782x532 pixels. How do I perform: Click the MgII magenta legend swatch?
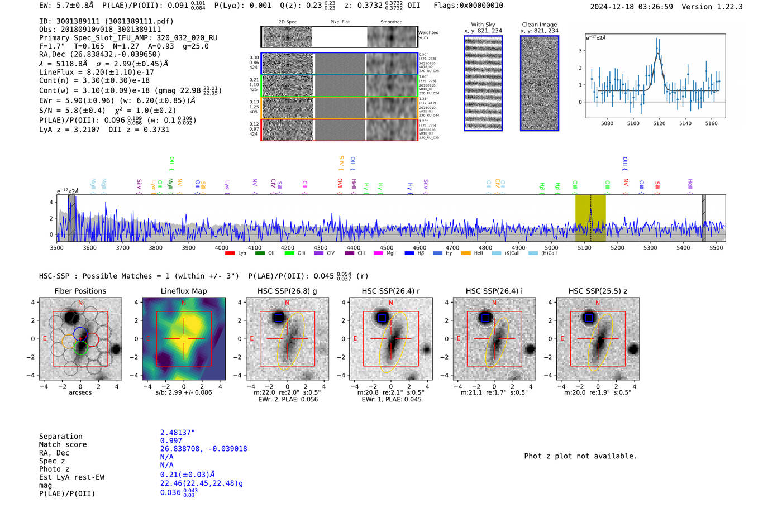pyautogui.click(x=379, y=253)
